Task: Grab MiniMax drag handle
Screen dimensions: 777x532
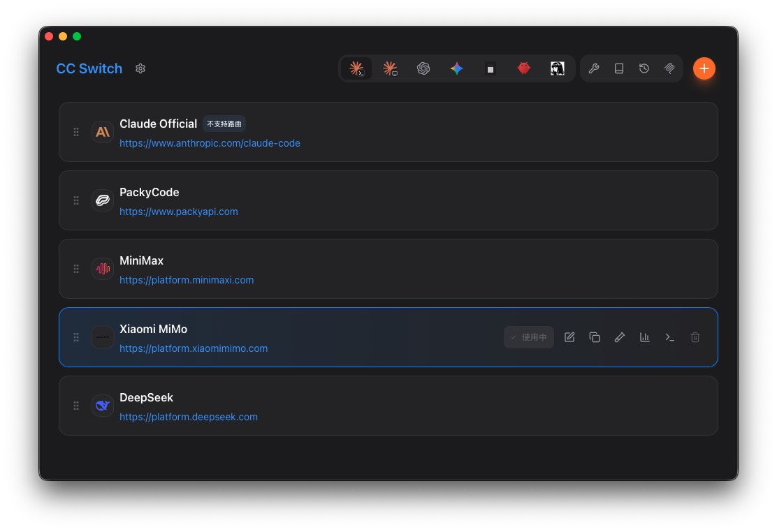Action: coord(76,269)
